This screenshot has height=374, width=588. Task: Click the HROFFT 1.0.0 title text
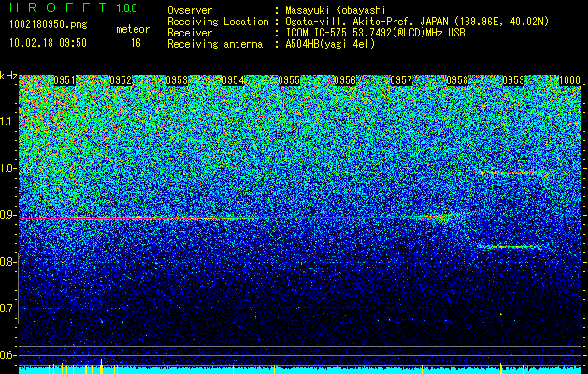[x=74, y=7]
